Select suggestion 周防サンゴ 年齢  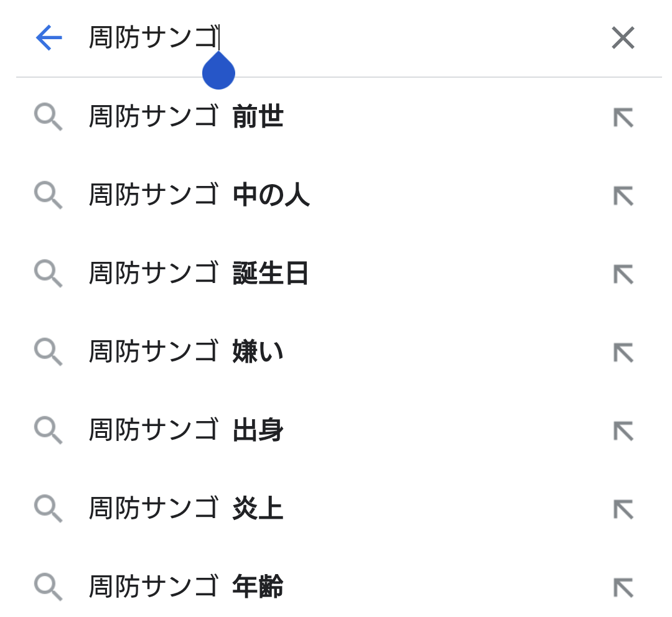[338, 587]
